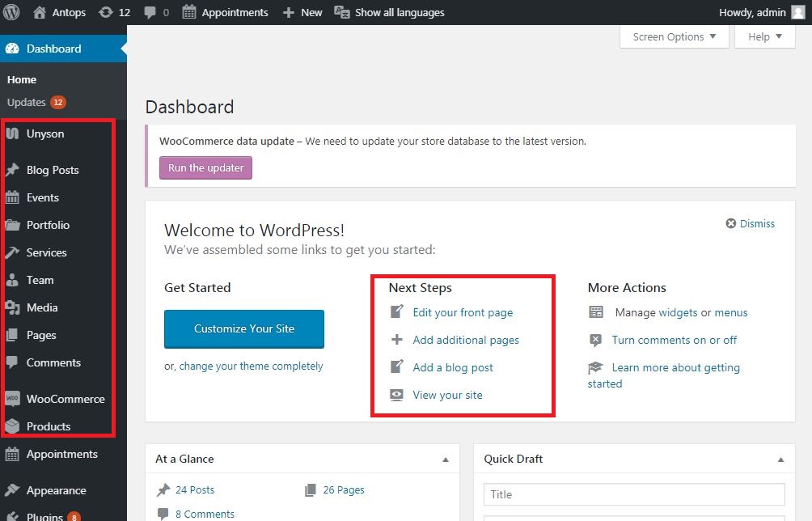
Task: Open the Unyson menu label
Action: tap(45, 133)
